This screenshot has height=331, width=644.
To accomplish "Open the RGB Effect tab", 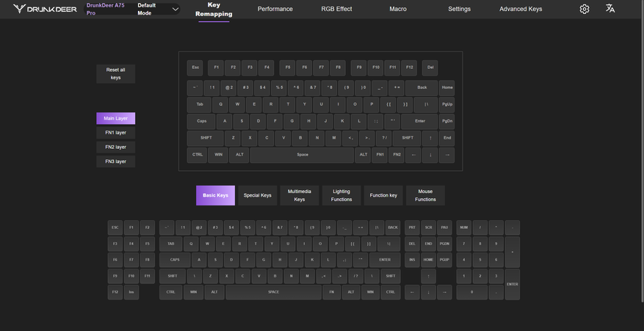I will click(336, 9).
